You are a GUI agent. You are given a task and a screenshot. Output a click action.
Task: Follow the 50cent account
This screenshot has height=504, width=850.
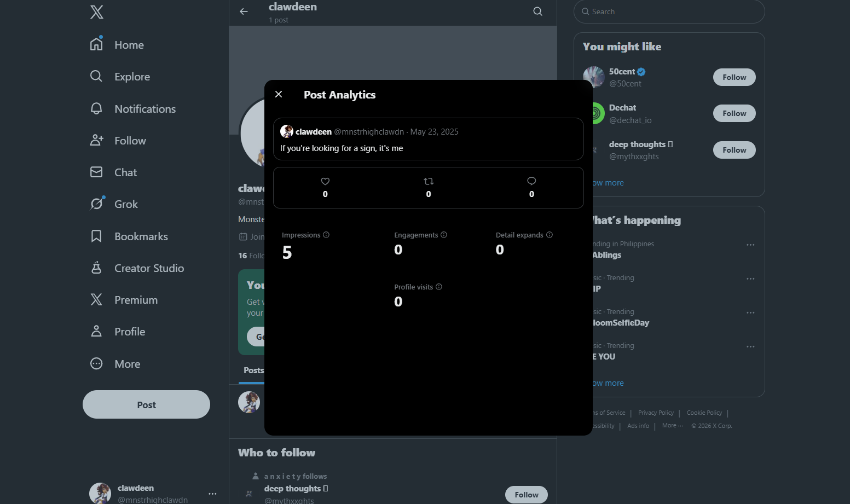(734, 77)
